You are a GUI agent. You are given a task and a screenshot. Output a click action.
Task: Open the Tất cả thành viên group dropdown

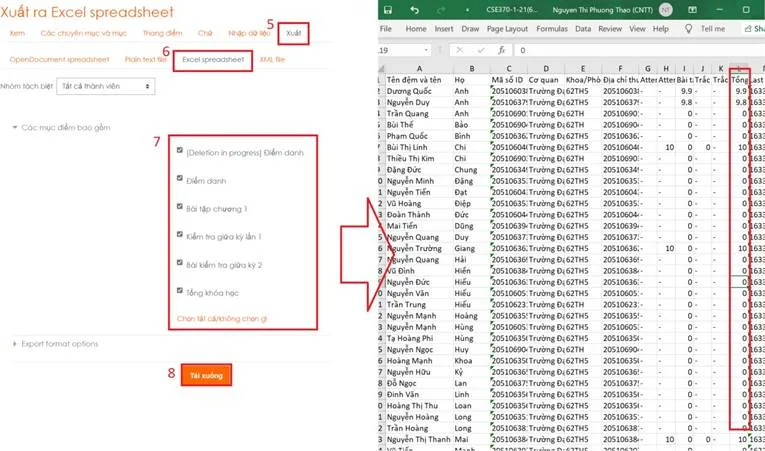coord(106,86)
